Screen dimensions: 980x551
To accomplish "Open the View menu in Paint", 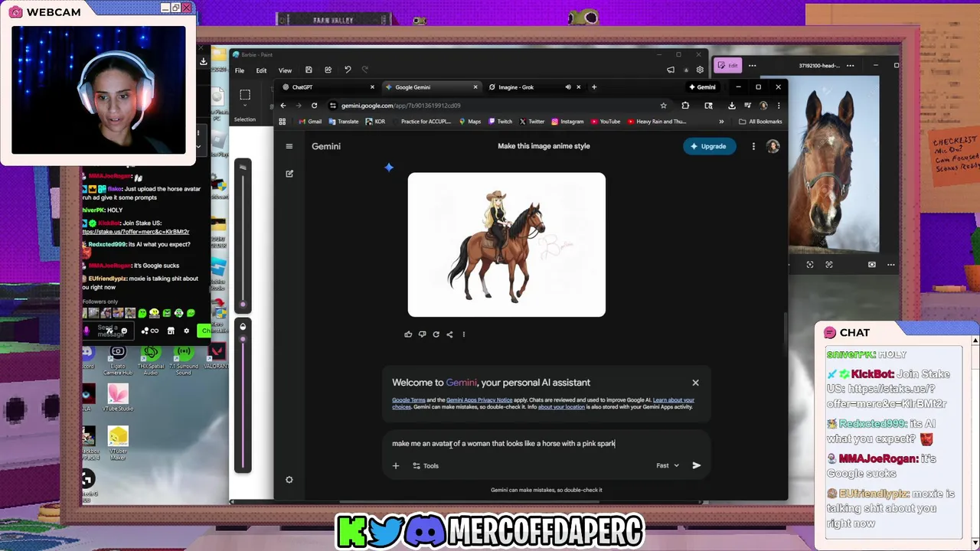I will coord(285,70).
